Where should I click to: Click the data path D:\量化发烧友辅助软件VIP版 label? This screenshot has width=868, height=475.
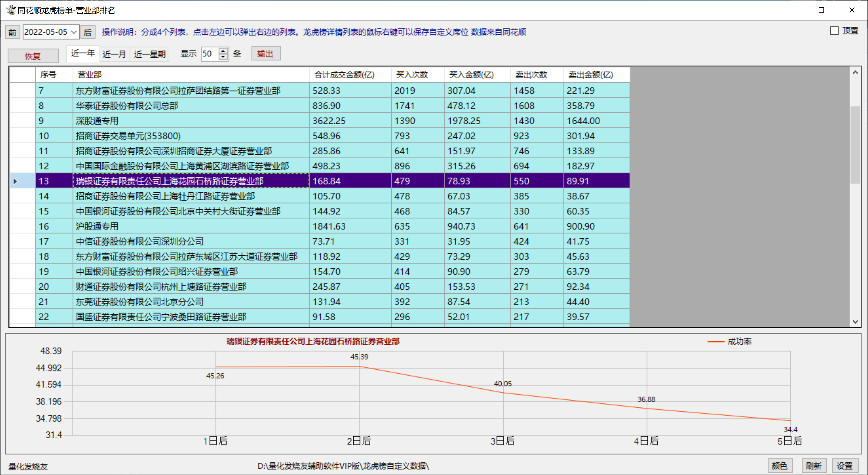coord(343,466)
